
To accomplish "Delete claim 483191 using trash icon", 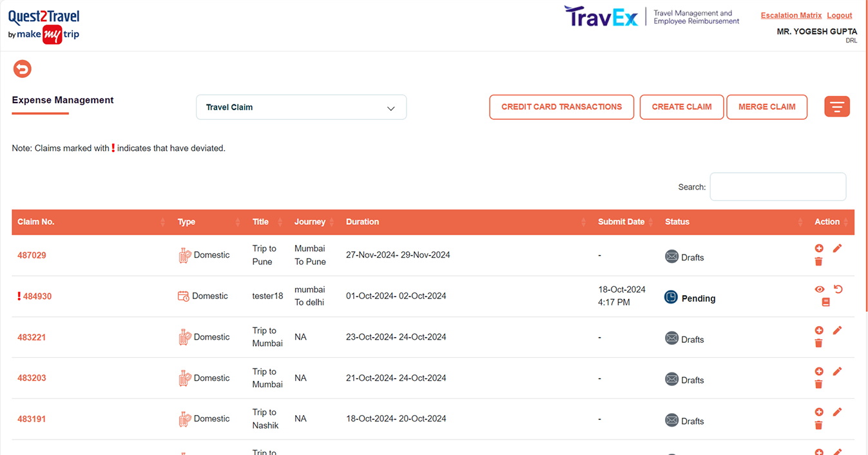I will coord(819,425).
